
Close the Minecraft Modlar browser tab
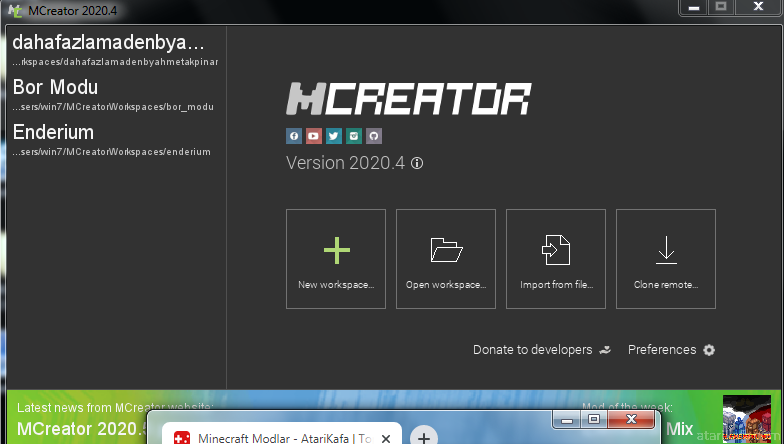coord(386,439)
